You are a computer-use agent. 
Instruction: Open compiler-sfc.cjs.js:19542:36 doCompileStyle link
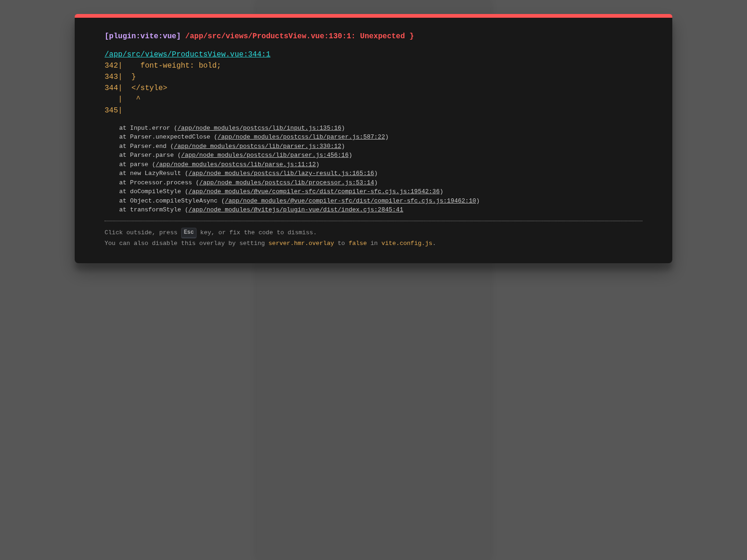[x=314, y=192]
